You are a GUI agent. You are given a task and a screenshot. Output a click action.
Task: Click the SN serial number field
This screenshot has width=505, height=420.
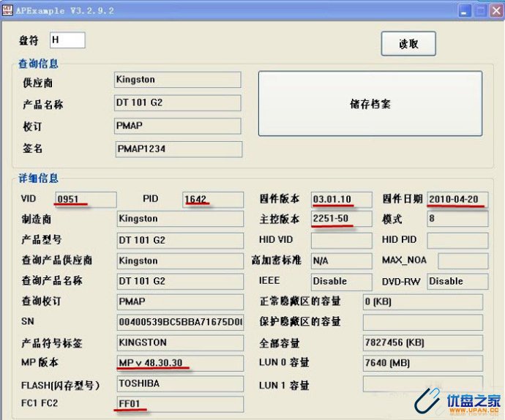click(x=180, y=323)
